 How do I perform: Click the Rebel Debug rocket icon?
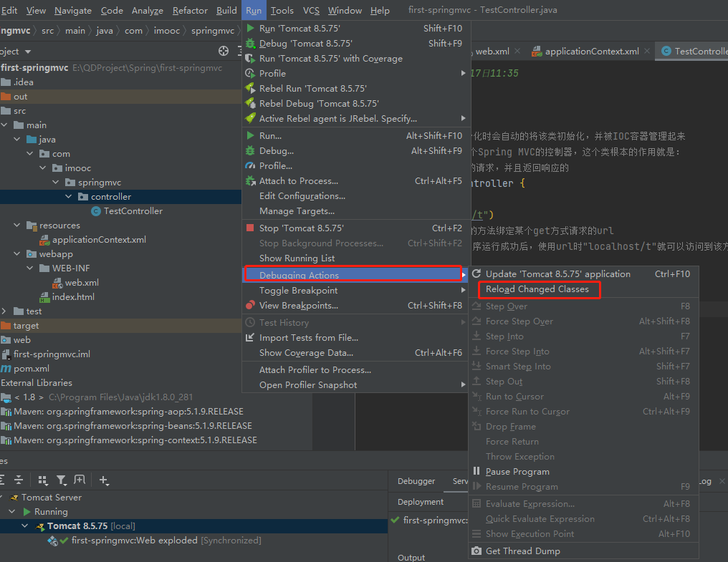[x=250, y=103]
